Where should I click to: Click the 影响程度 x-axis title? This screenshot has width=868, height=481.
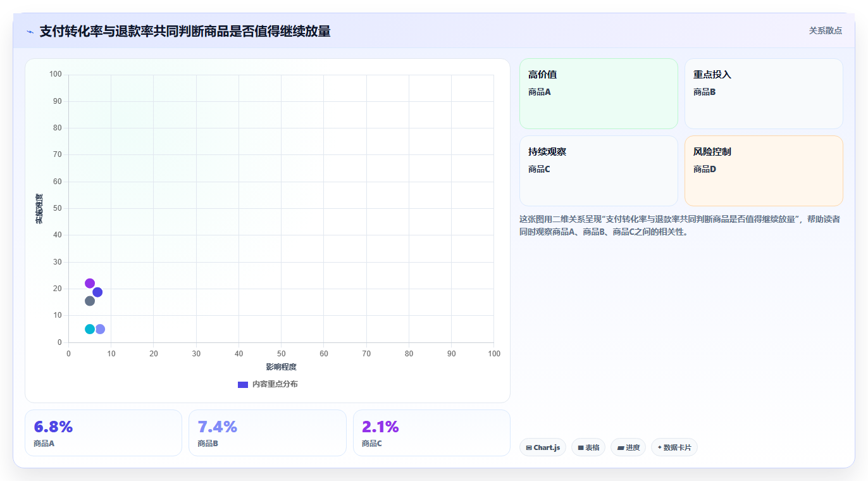click(281, 367)
